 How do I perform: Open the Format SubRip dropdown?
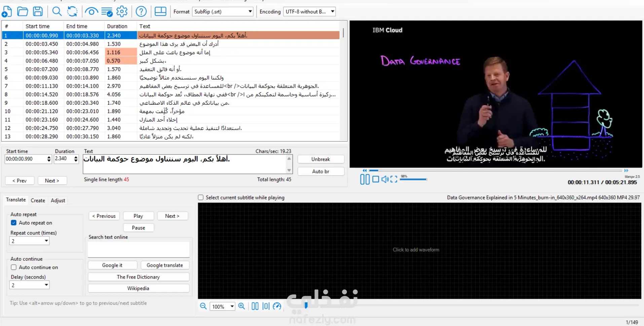[223, 12]
